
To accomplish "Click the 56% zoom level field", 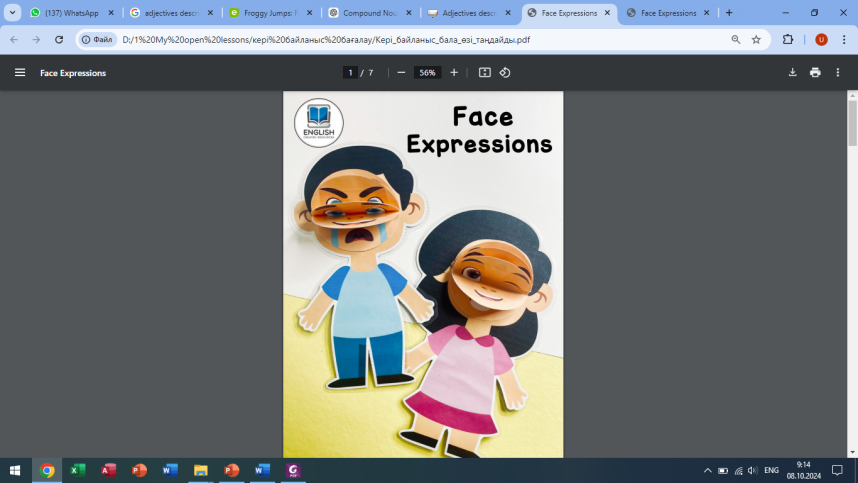I will (427, 72).
